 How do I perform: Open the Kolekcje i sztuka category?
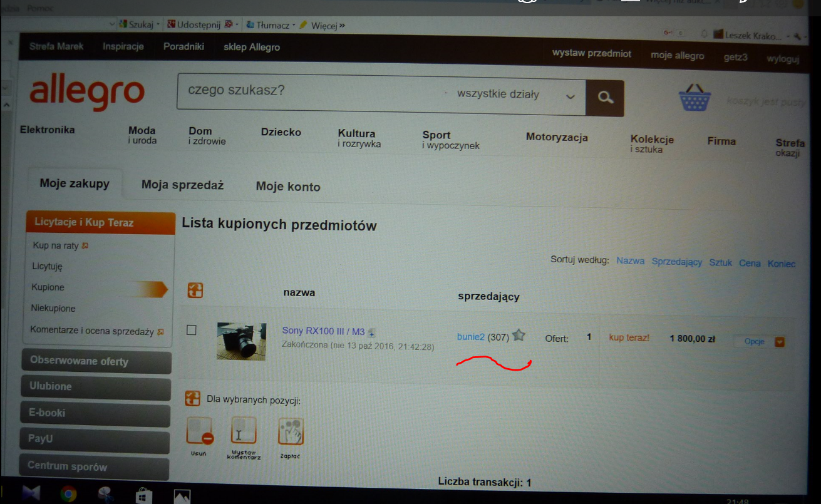pos(652,144)
